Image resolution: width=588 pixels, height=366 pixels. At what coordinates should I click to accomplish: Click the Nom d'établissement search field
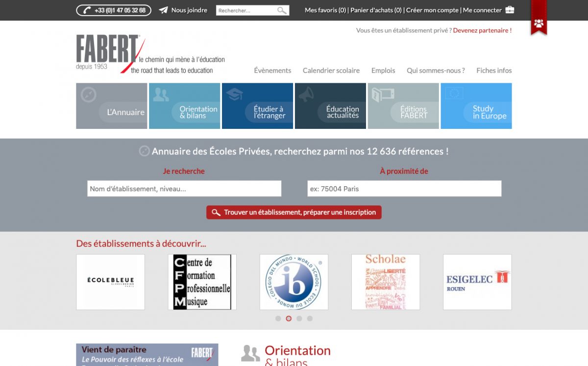point(184,189)
